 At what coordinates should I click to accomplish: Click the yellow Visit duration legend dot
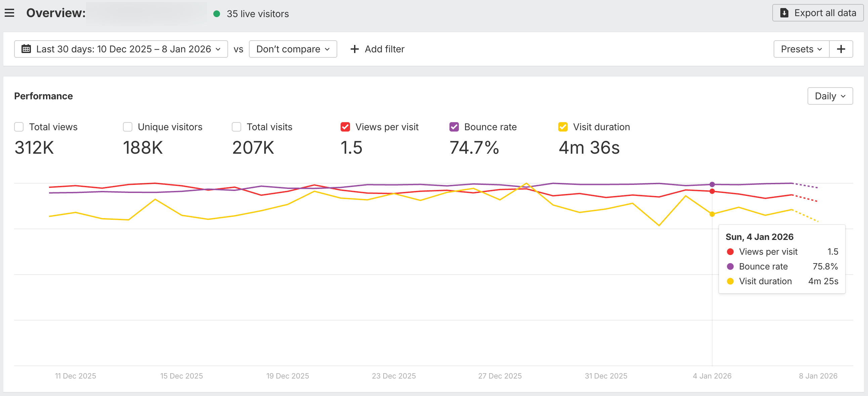click(x=730, y=281)
